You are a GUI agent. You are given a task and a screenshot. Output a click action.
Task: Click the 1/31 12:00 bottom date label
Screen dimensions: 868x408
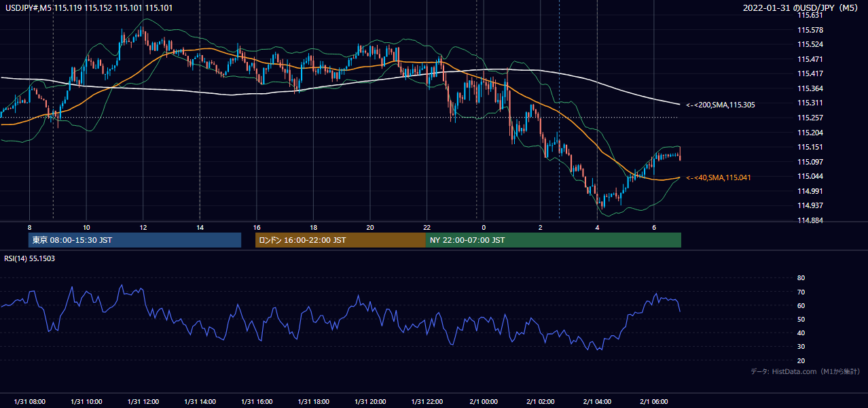[x=143, y=402]
